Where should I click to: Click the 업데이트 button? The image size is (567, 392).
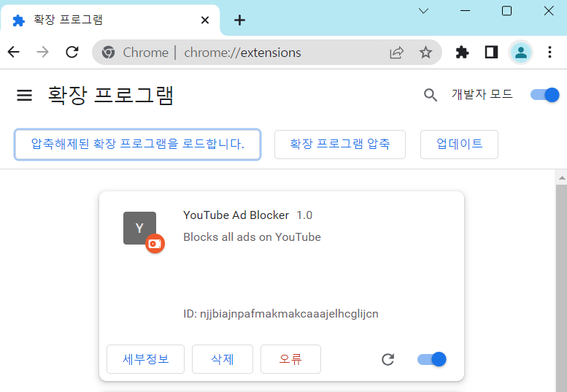(x=459, y=145)
